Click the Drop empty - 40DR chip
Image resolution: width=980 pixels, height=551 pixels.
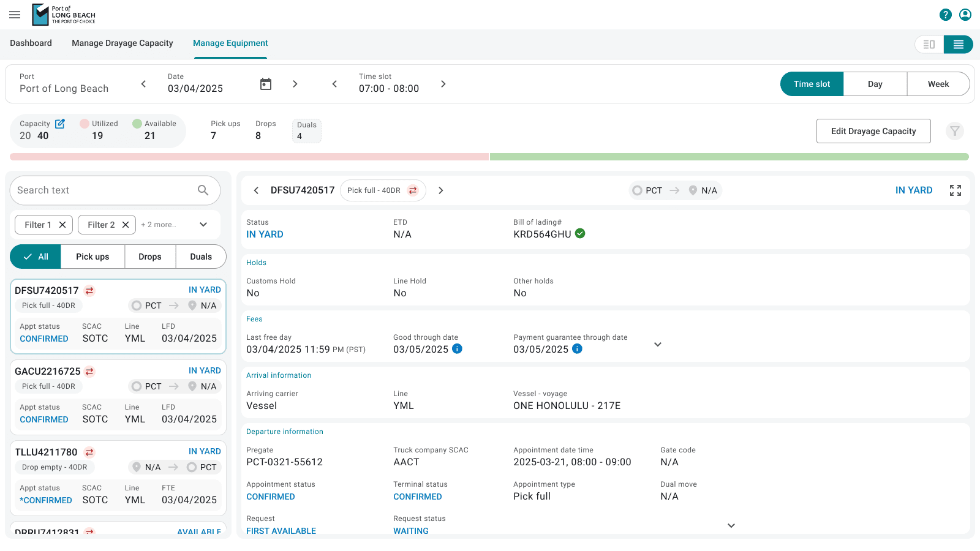[55, 467]
